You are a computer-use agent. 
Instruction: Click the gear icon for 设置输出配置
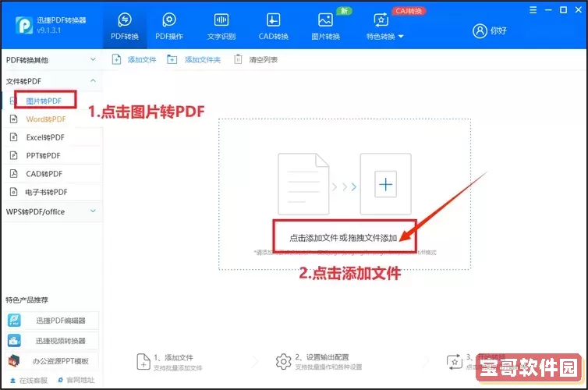[x=284, y=361]
